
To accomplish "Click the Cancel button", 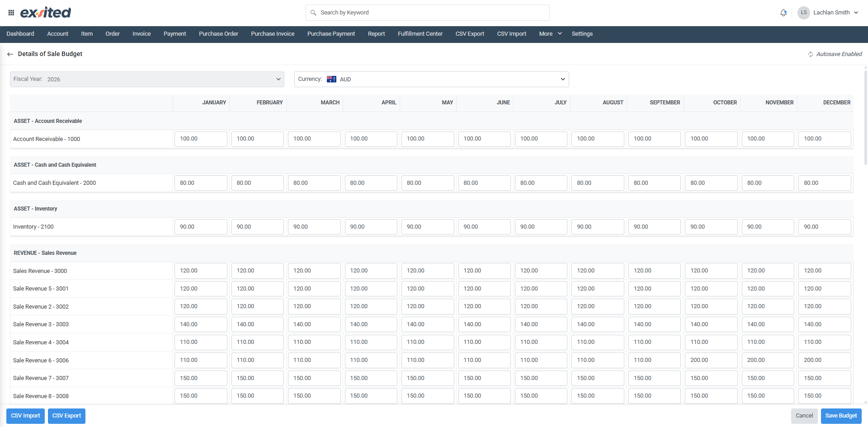I will [x=804, y=416].
